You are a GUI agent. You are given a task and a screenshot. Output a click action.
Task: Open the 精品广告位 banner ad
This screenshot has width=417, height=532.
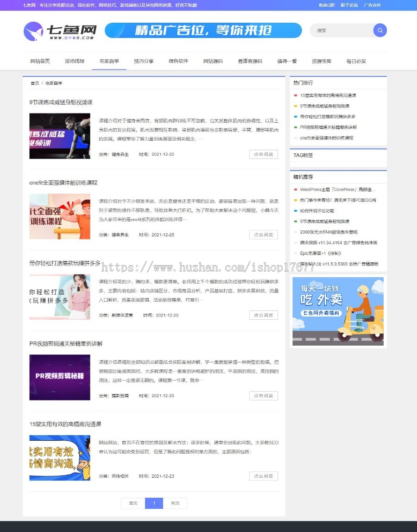tap(203, 30)
